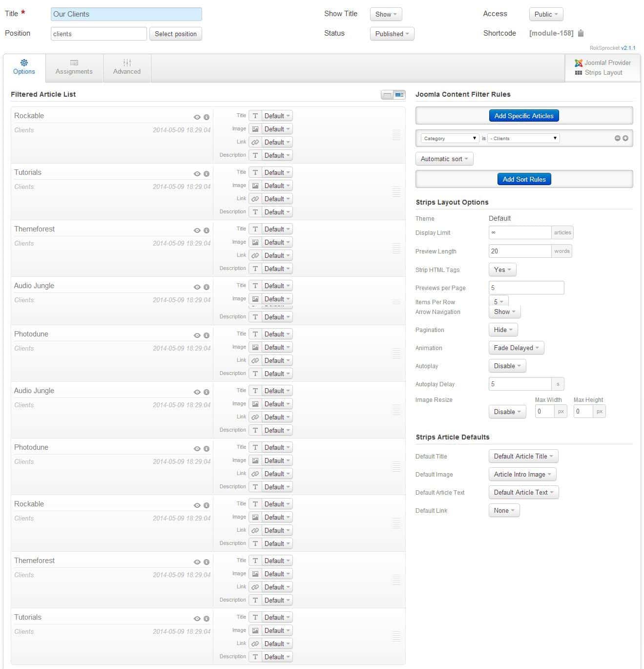The height and width of the screenshot is (669, 644).
Task: Switch to the Strips Layout picker
Action: (x=603, y=72)
